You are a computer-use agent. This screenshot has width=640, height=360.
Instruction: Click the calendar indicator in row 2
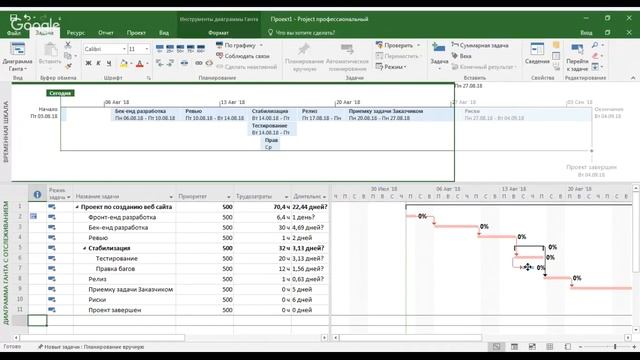pos(33,216)
